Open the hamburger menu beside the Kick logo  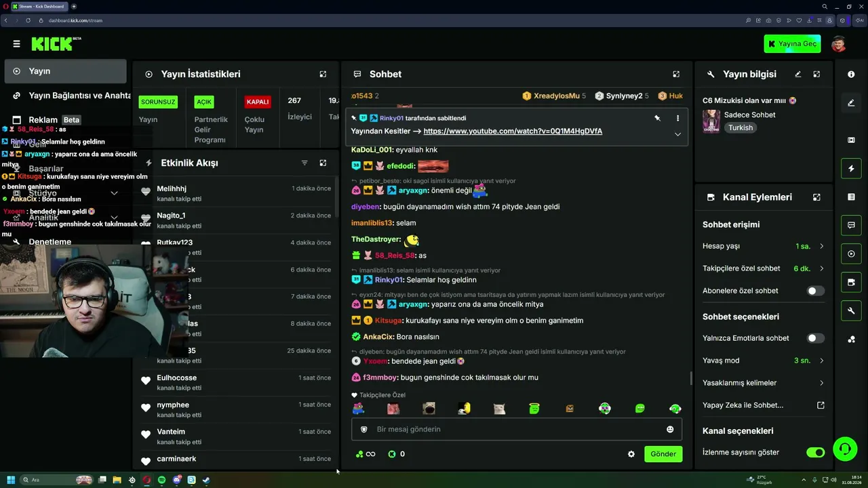pos(16,43)
